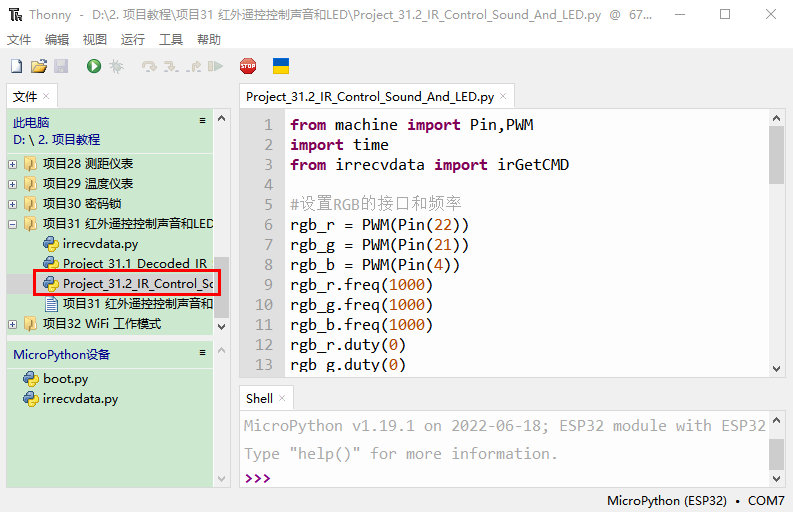Open the 运行 menu

click(132, 40)
